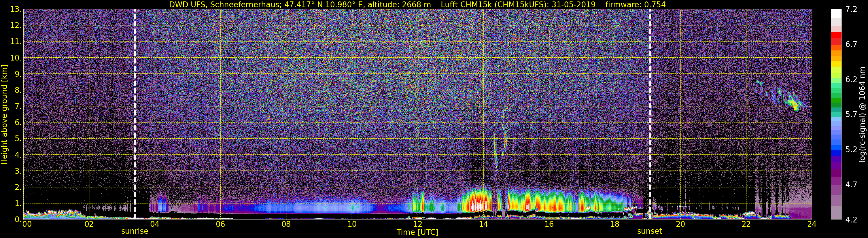The width and height of the screenshot is (868, 238).
Task: Click the time tick label '02'
Action: click(x=89, y=224)
